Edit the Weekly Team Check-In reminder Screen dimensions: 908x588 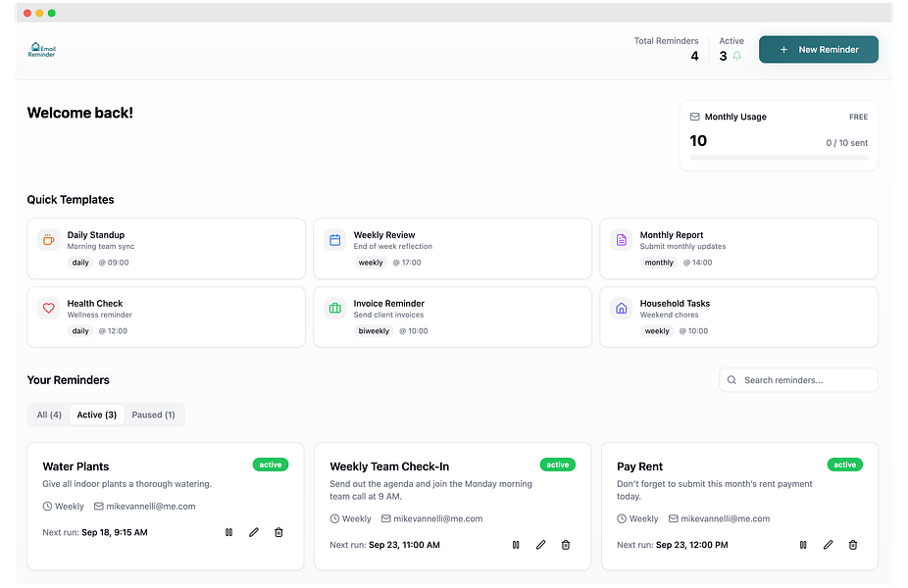click(x=541, y=545)
